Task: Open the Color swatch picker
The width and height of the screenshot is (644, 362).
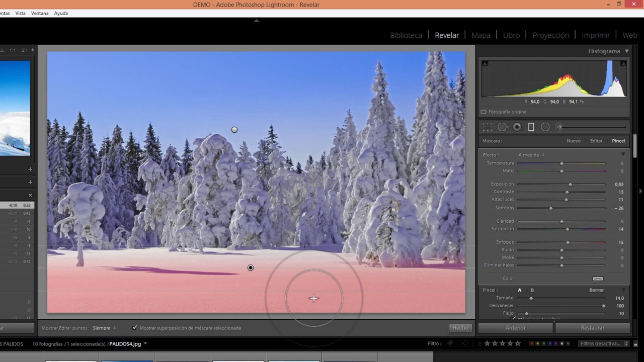Action: (x=598, y=279)
